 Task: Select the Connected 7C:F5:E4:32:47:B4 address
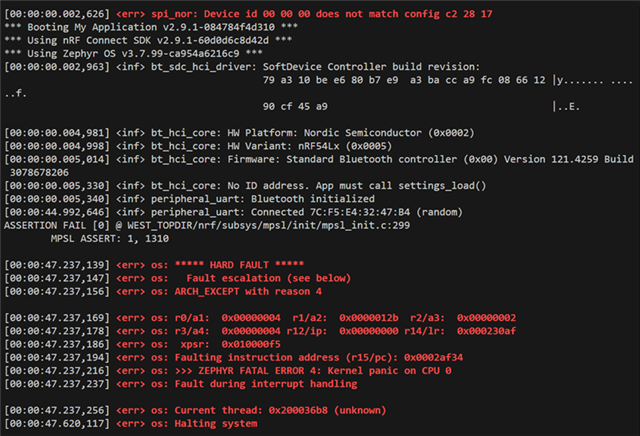point(330,212)
